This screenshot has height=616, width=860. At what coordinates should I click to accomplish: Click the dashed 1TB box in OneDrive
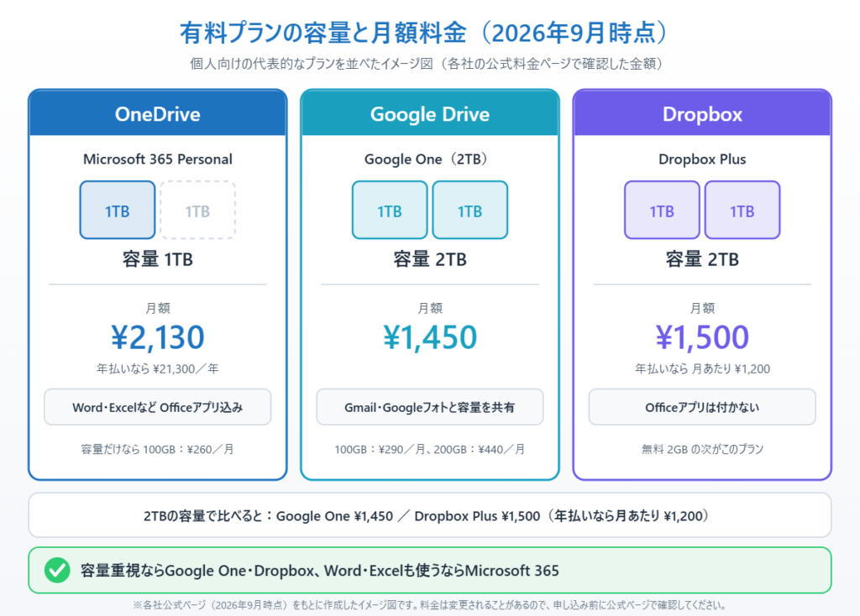[x=197, y=211]
